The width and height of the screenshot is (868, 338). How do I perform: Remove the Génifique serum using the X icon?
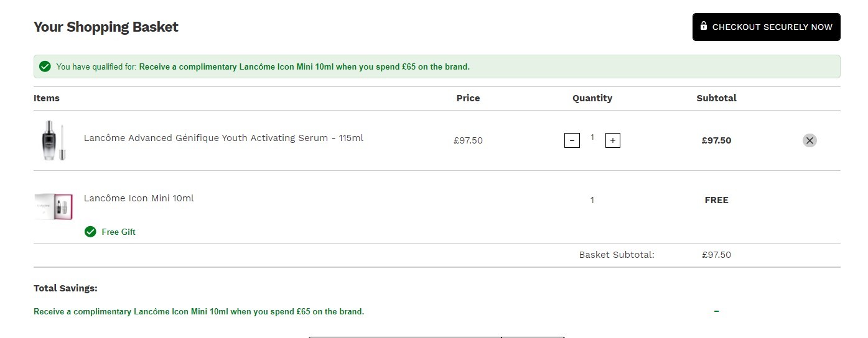[x=810, y=140]
